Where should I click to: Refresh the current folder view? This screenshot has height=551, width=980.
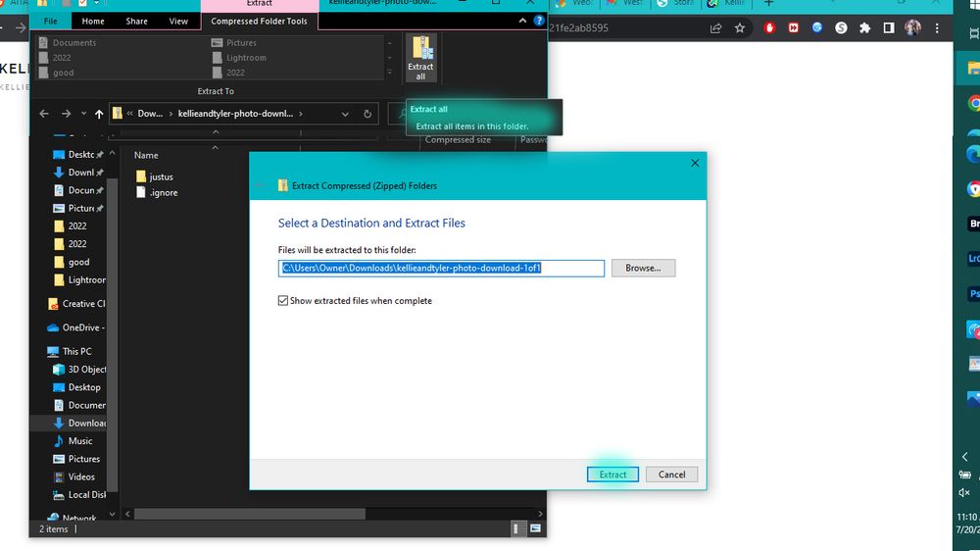(367, 114)
